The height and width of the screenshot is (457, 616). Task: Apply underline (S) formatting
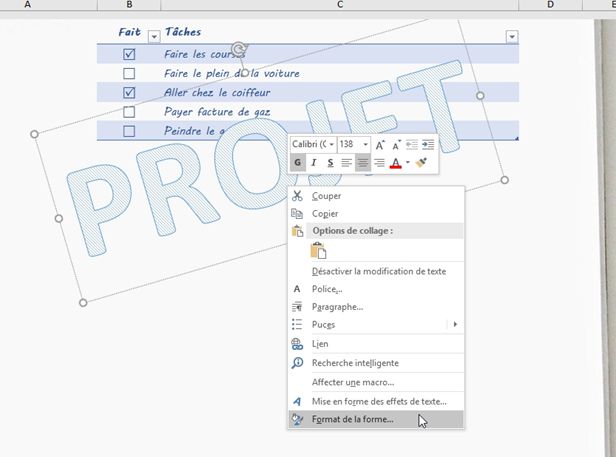[x=330, y=163]
